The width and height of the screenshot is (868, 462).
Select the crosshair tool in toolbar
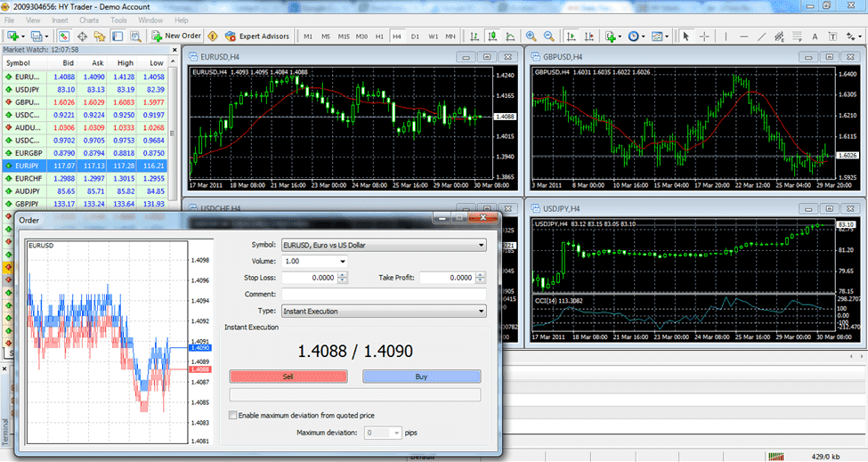click(705, 36)
